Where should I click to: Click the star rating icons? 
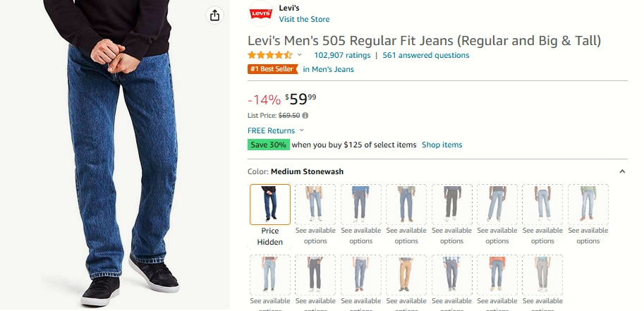(x=270, y=55)
